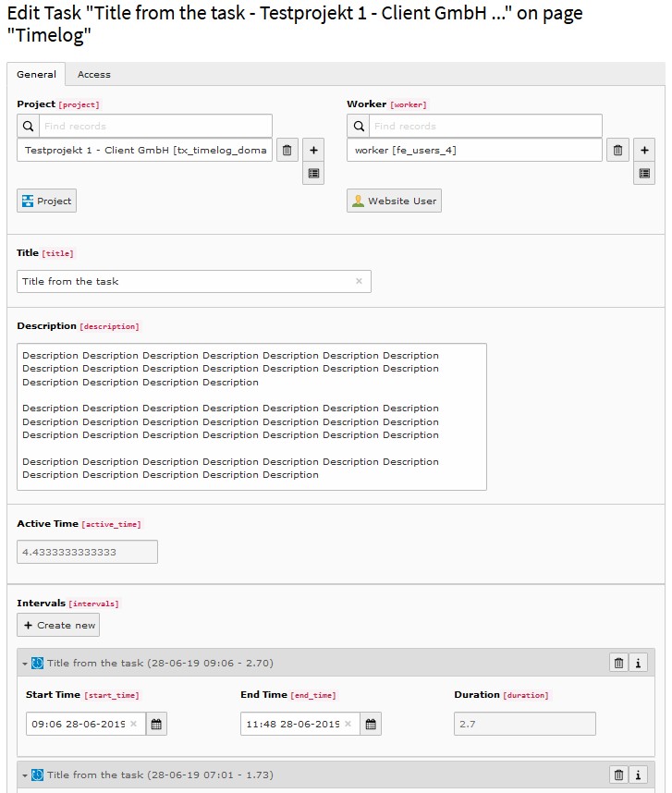This screenshot has width=672, height=793.
Task: Click the Worker search magnifier icon
Action: point(359,126)
